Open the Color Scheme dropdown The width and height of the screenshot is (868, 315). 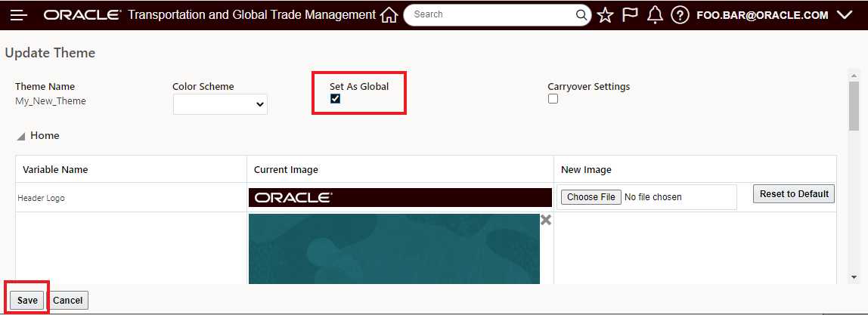[220, 104]
